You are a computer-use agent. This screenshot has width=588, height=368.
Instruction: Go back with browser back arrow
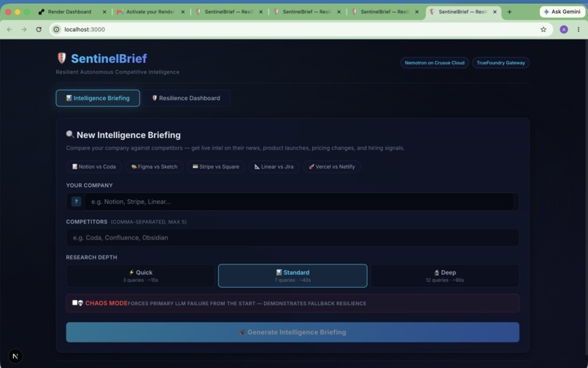point(9,29)
